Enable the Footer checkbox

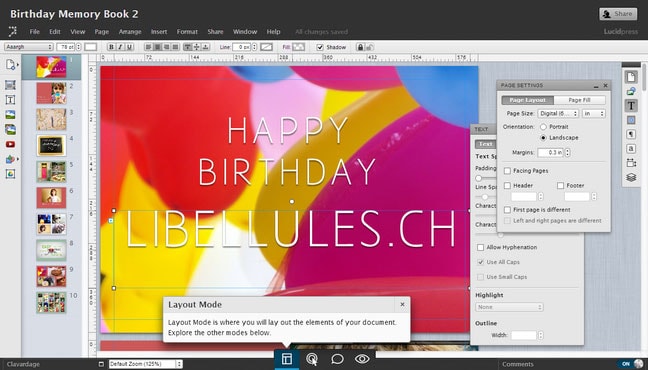pos(560,186)
